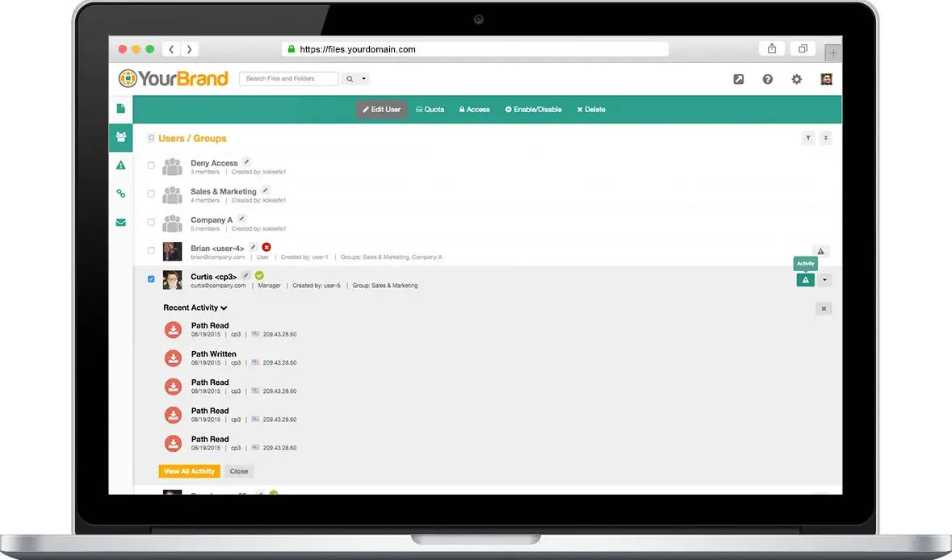This screenshot has height=560, width=952.
Task: Open the Users/Groups section in the sidebar
Action: click(120, 137)
